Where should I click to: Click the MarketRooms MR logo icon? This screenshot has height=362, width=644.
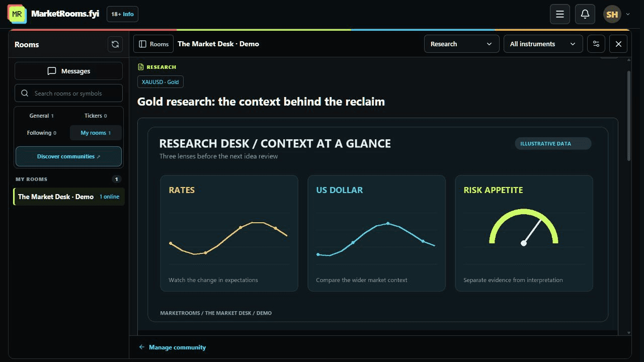17,14
